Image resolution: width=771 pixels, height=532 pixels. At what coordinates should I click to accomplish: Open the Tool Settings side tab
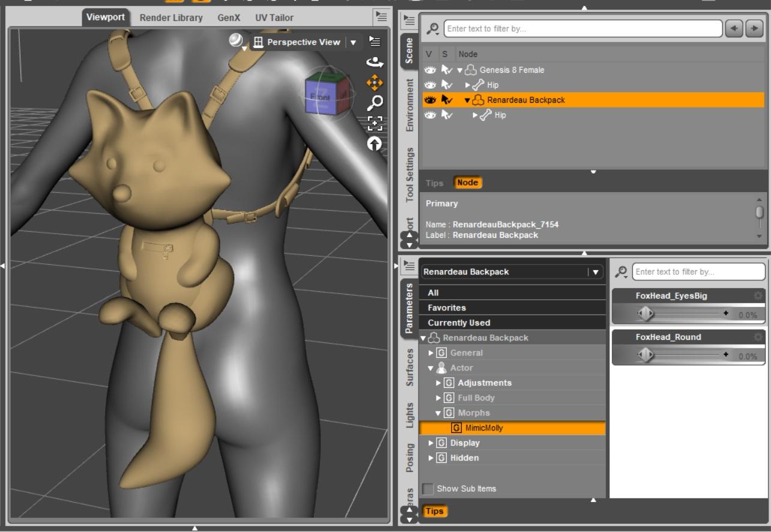tap(410, 175)
